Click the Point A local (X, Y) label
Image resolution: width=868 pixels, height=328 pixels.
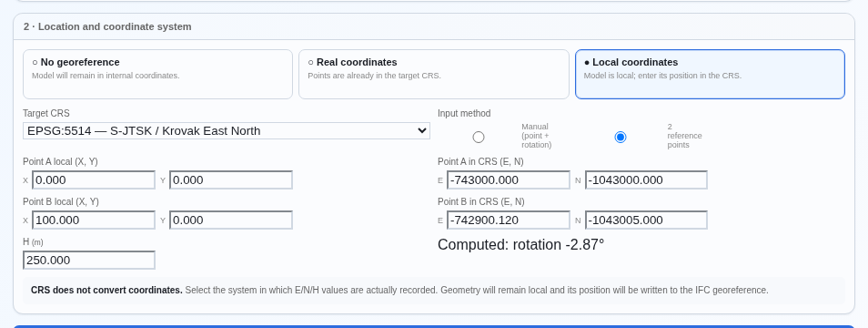click(x=60, y=162)
